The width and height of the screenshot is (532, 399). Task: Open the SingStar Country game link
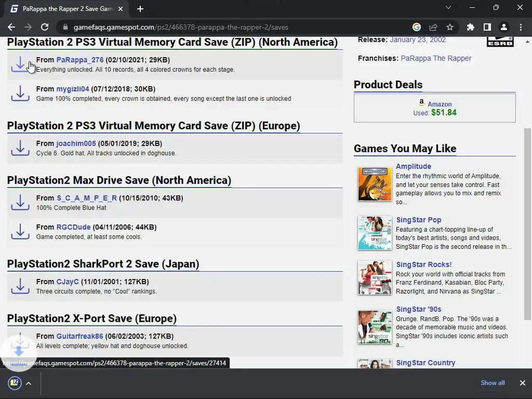425,363
